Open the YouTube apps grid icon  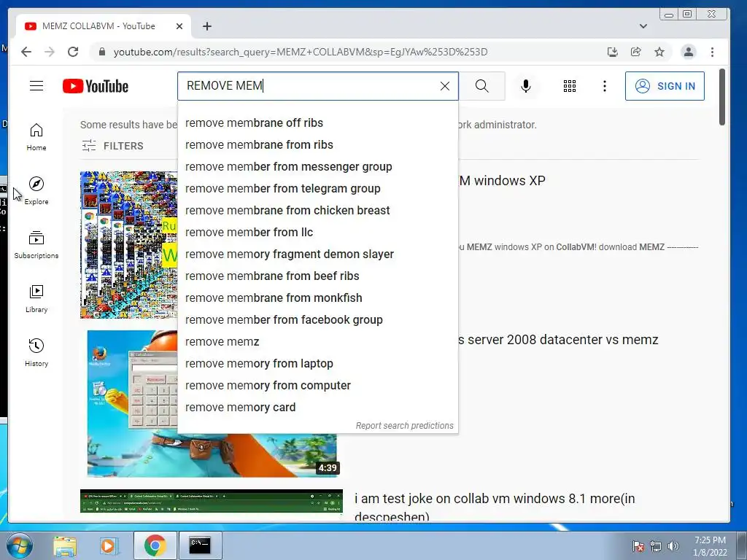tap(569, 86)
